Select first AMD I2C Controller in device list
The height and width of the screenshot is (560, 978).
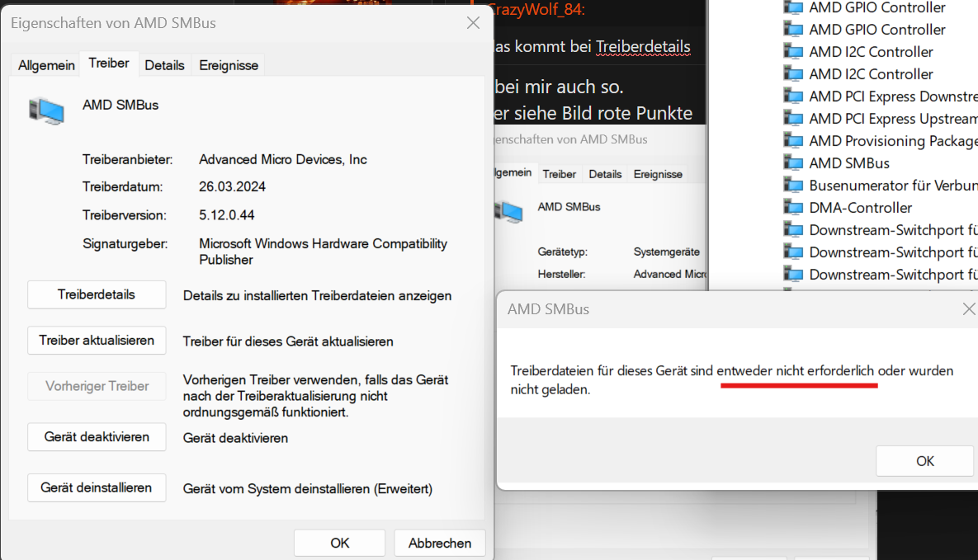tap(871, 52)
